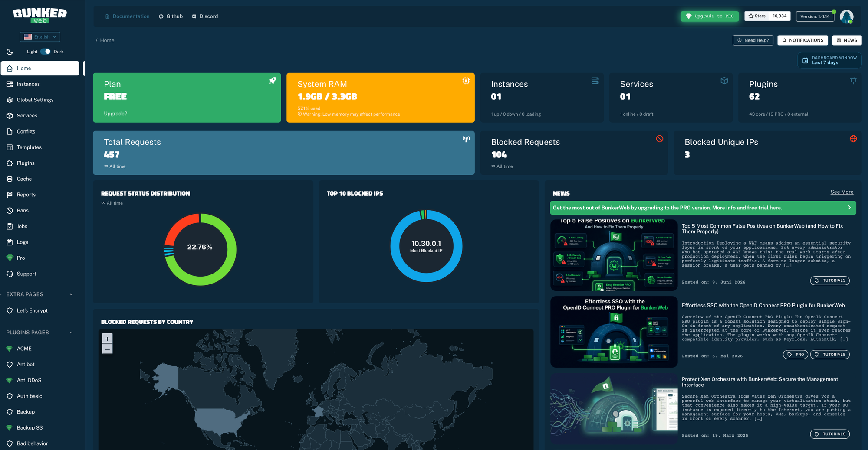Open Auth basic plugin page

point(40,396)
